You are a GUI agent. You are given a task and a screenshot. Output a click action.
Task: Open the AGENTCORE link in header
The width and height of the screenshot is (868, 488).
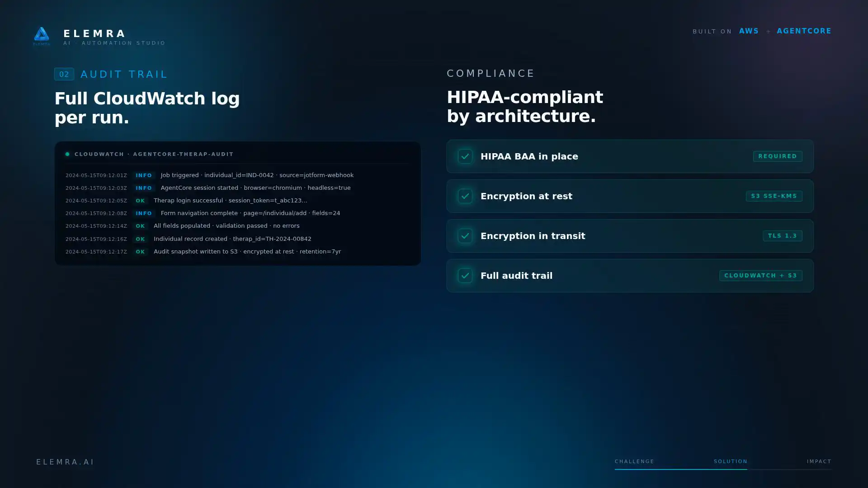click(x=804, y=31)
